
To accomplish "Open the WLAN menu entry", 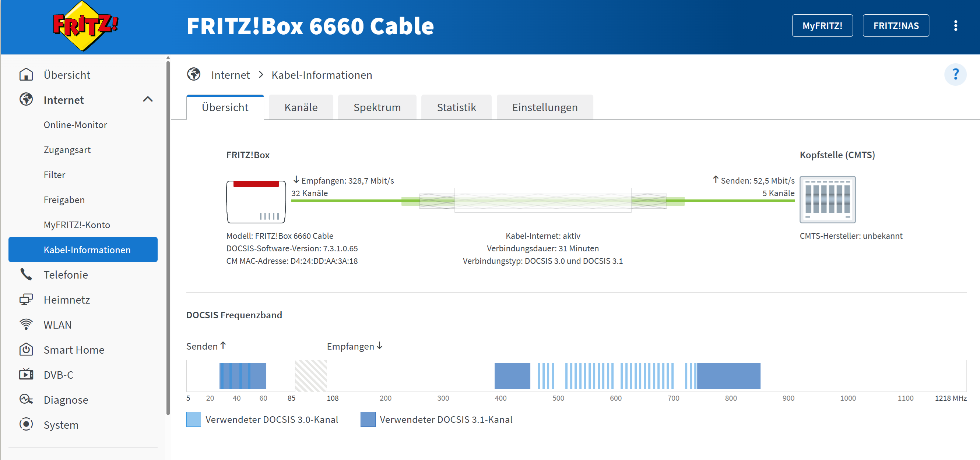I will click(x=57, y=325).
